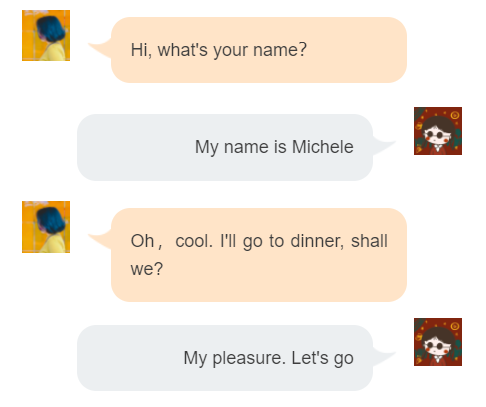Tap cartoon girl avatar next to "My pleasure"
Screen dimensions: 486x407
tap(438, 342)
